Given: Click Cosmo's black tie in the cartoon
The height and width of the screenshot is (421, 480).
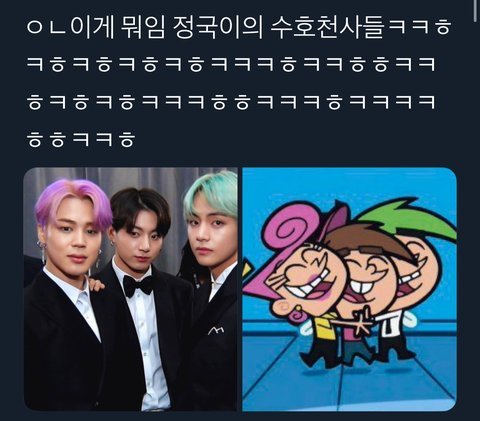Looking at the screenshot, I should [388, 327].
